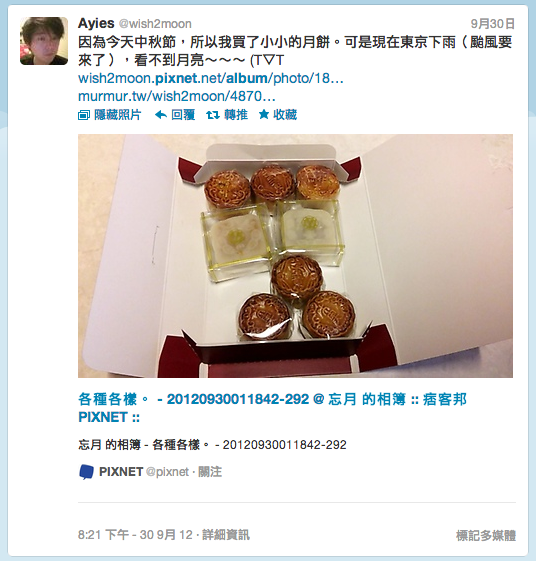The height and width of the screenshot is (561, 536).
Task: Open the mooncake box photo
Action: tap(295, 256)
